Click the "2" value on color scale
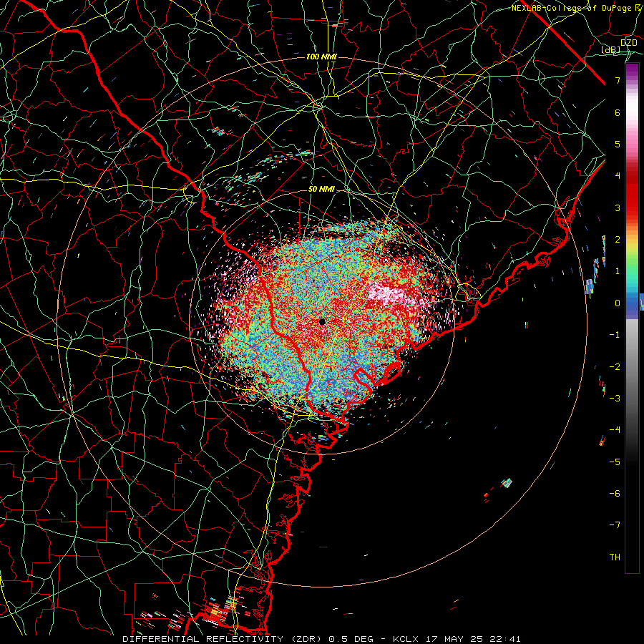The height and width of the screenshot is (644, 644). coord(618,239)
